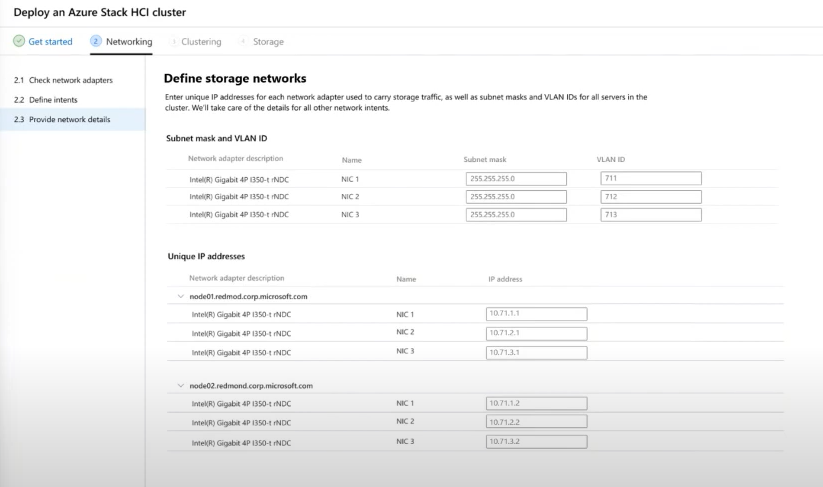
Task: Click the step 4 circle icon for Storage
Action: point(242,41)
